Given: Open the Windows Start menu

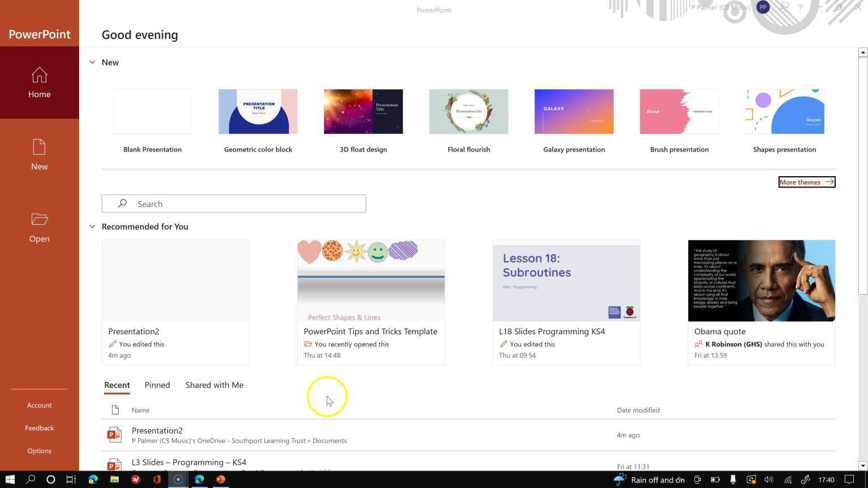Looking at the screenshot, I should click(x=10, y=480).
